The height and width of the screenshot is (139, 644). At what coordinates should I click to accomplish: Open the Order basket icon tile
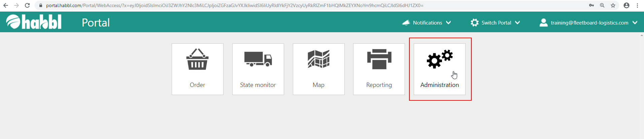[197, 59]
